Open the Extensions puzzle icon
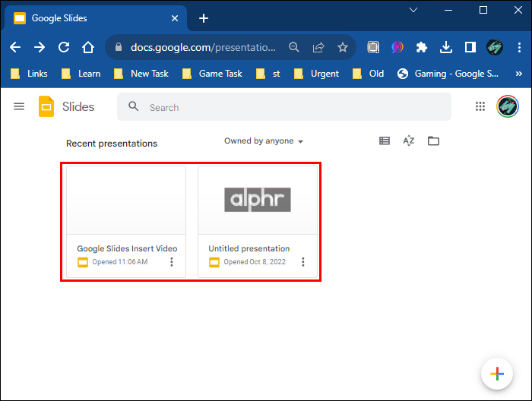The image size is (532, 401). [x=422, y=47]
